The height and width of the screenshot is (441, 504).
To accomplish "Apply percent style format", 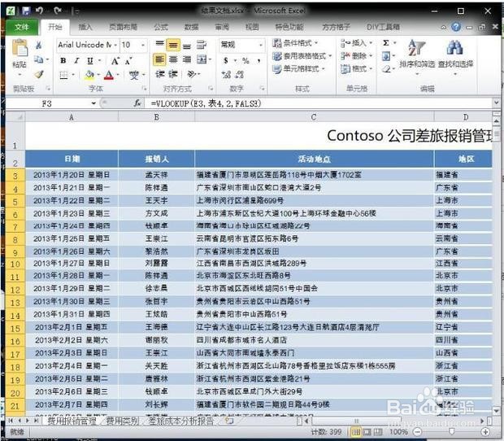I will tap(245, 60).
